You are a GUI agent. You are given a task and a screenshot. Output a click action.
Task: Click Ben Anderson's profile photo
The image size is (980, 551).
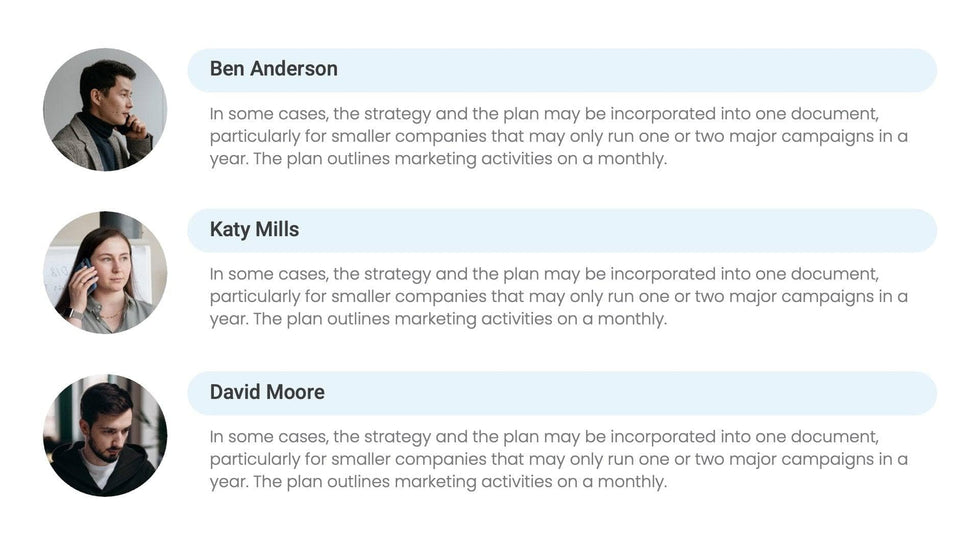[x=105, y=109]
